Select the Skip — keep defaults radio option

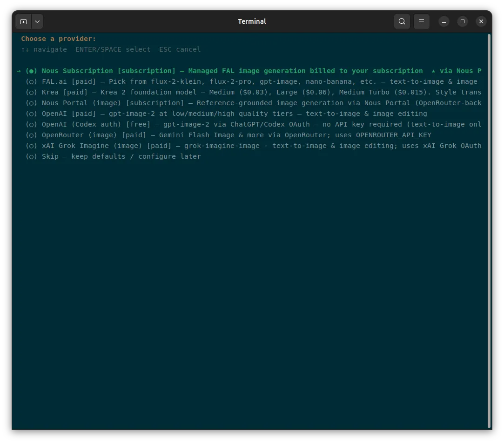31,156
